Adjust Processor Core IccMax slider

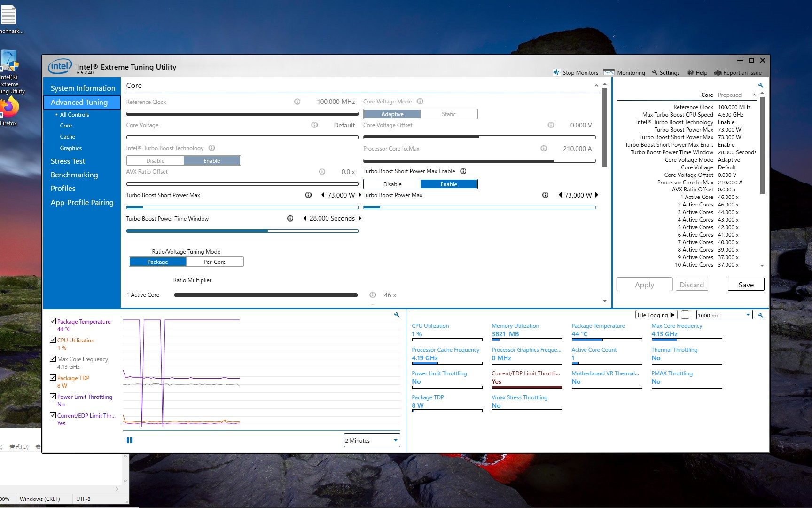479,160
